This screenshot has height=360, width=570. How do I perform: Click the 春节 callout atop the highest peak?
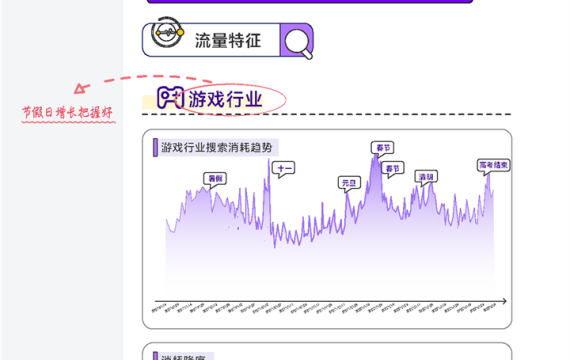tap(383, 149)
